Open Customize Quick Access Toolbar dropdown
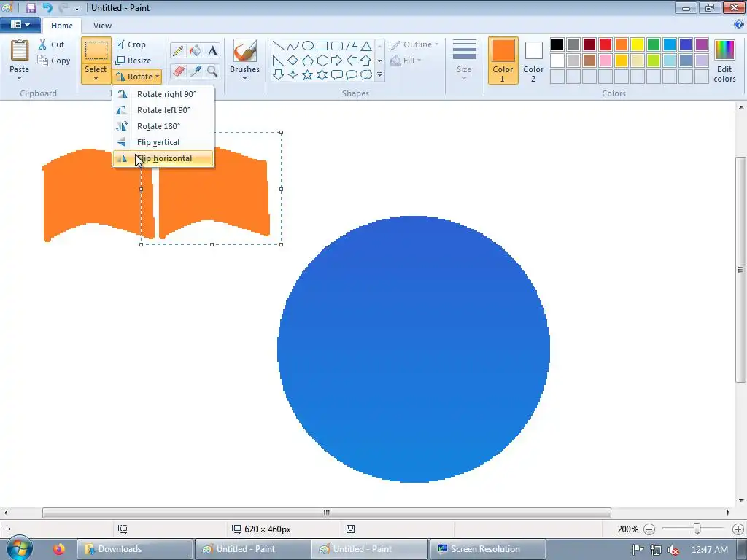747x560 pixels. tap(77, 8)
